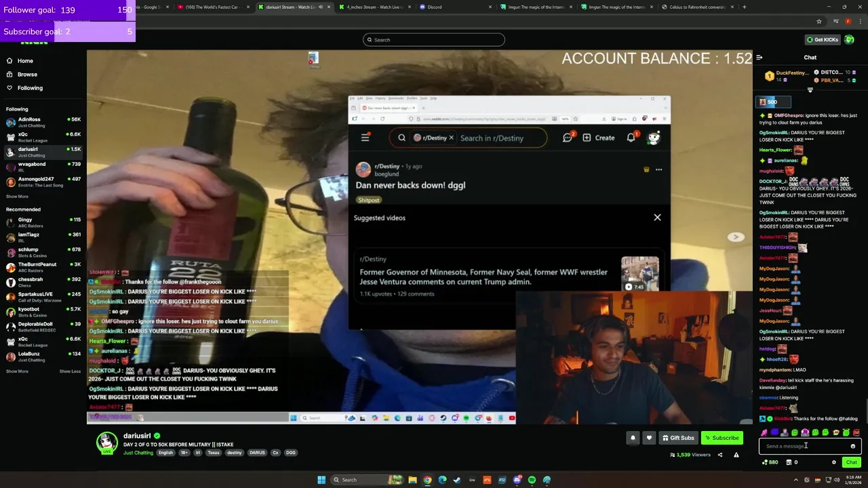Click the Kick search field

434,40
